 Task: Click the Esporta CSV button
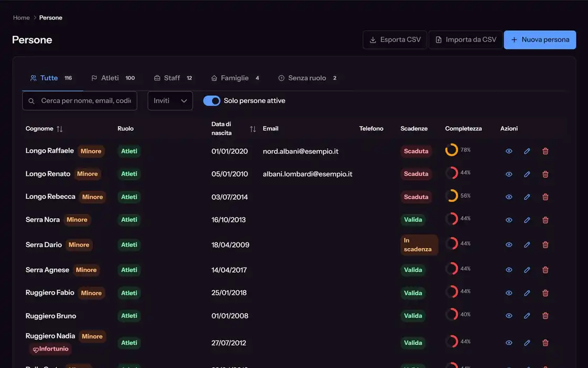395,40
